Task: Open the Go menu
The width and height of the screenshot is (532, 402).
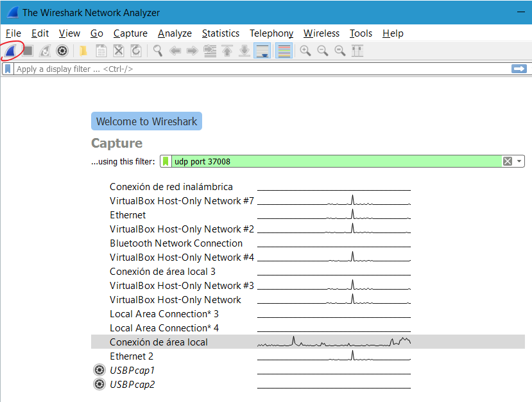Action: tap(97, 33)
